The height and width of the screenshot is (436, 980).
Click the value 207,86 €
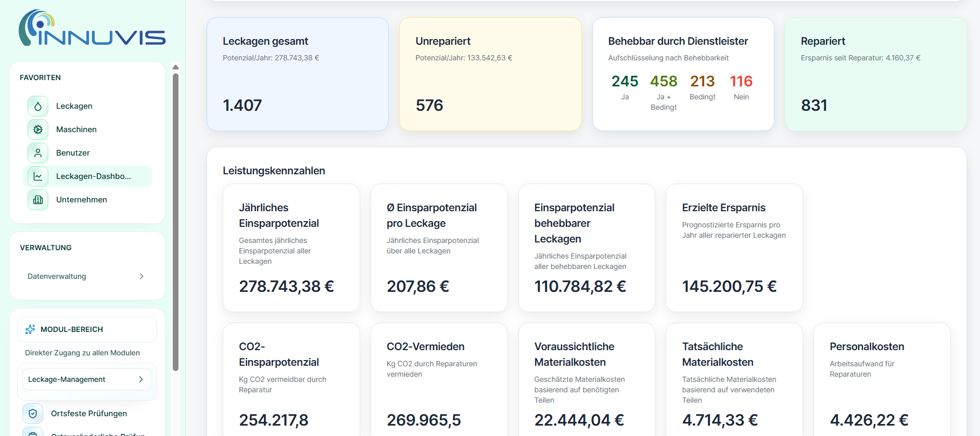click(418, 286)
